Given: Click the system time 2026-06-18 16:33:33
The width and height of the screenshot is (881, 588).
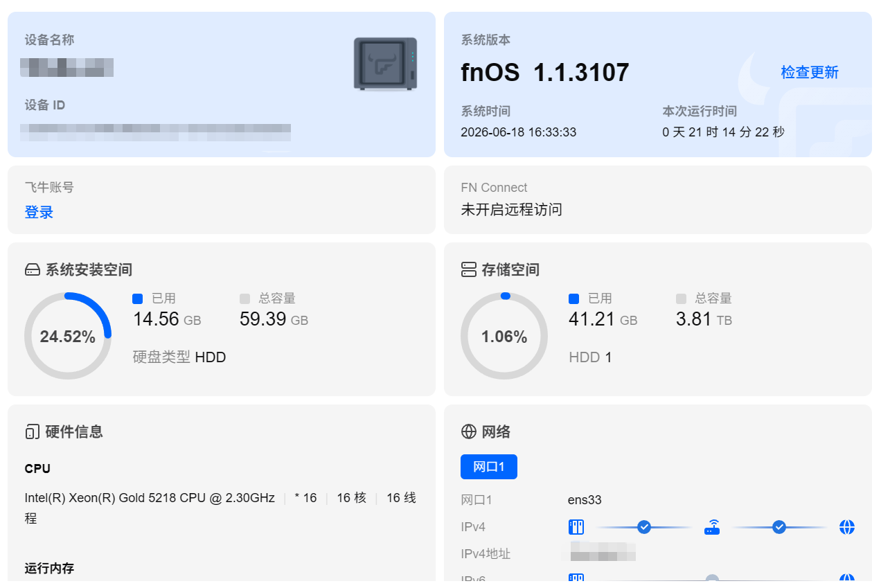Looking at the screenshot, I should [519, 132].
